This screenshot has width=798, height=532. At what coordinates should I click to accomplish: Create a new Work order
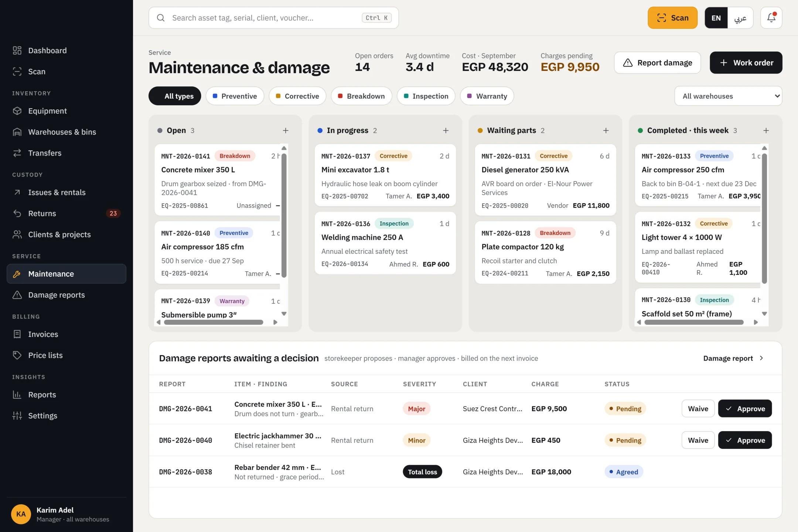pos(746,63)
